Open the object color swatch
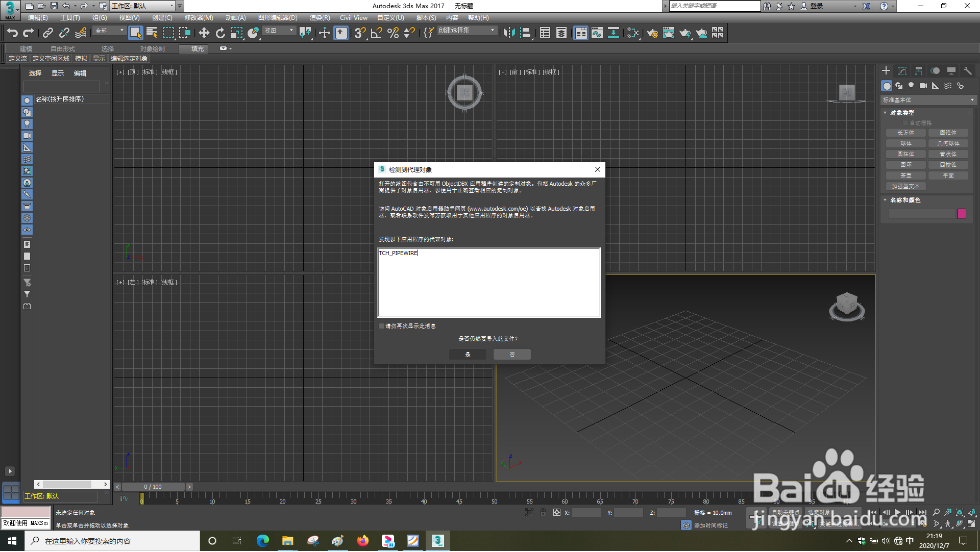Image resolution: width=980 pixels, height=552 pixels. tap(962, 214)
